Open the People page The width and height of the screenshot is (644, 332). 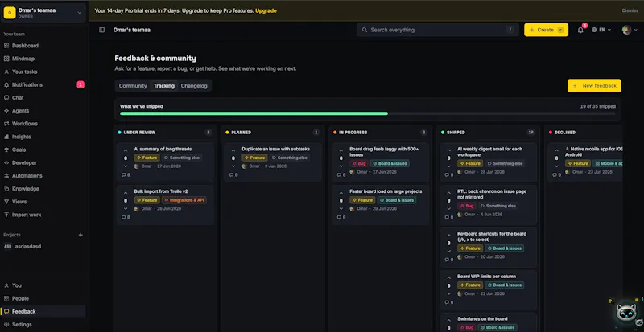point(43,298)
